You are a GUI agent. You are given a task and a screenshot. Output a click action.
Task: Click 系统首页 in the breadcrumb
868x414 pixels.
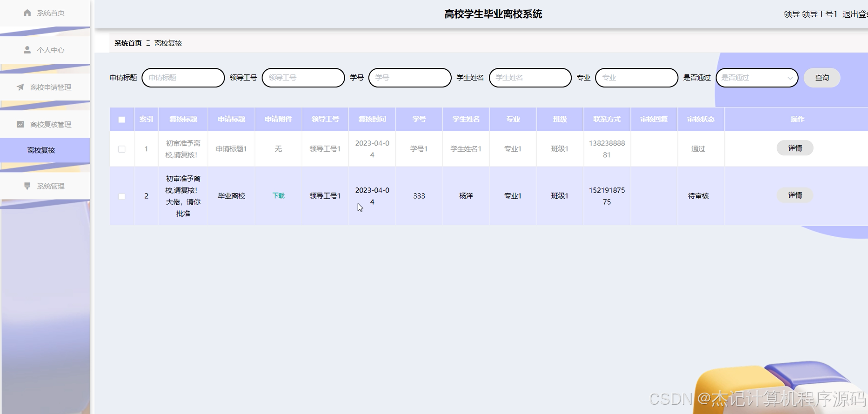[128, 43]
